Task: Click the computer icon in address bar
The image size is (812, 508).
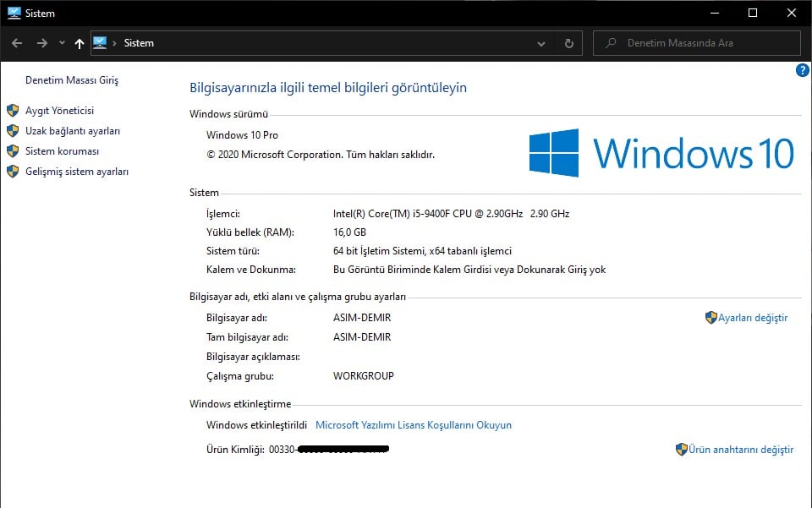Action: click(100, 43)
